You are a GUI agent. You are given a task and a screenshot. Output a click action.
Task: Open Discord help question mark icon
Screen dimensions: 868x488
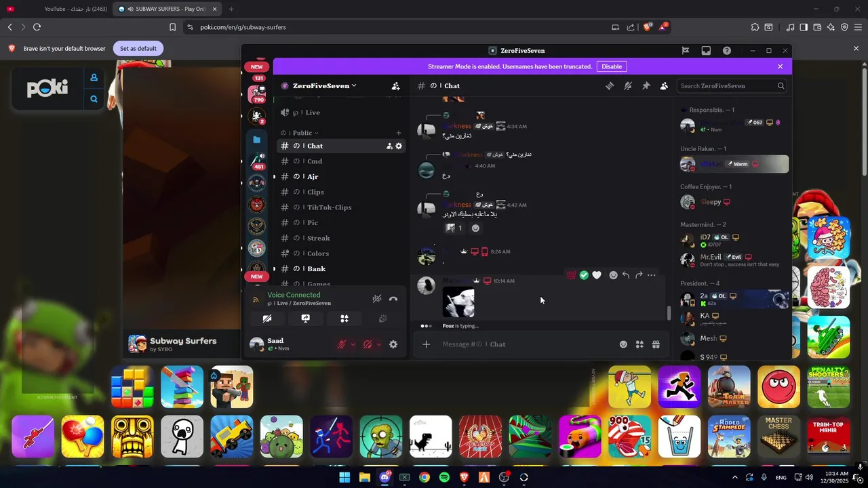727,51
